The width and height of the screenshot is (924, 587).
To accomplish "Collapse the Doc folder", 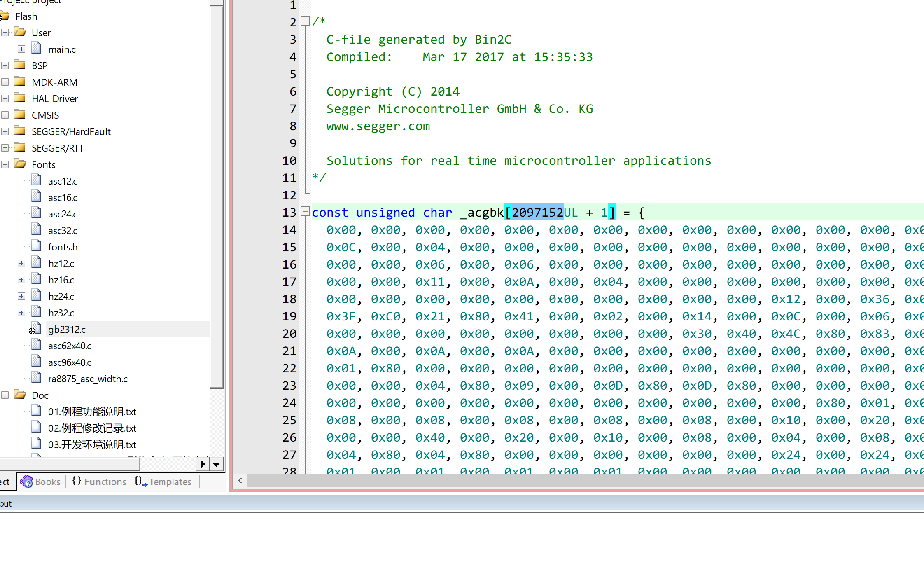I will click(5, 395).
